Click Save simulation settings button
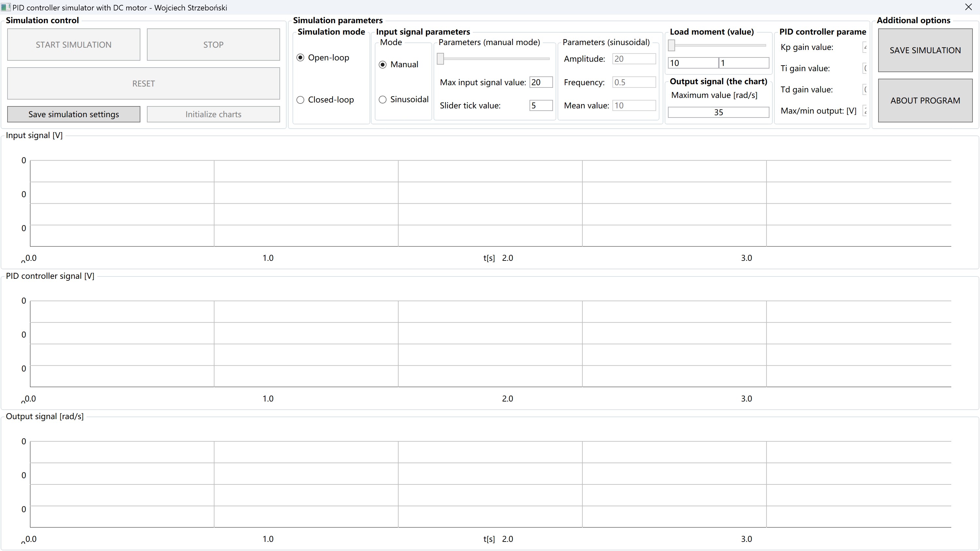 point(73,114)
